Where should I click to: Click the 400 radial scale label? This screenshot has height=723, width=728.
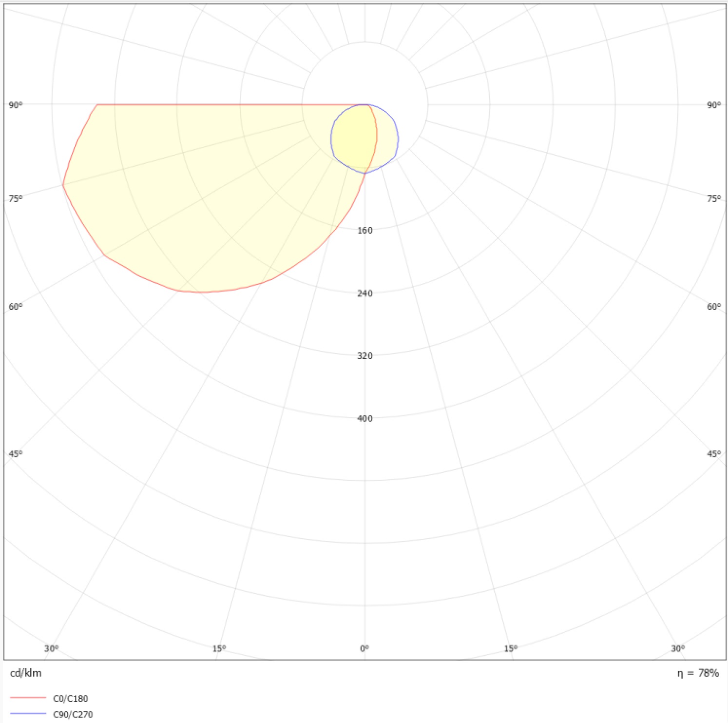[x=365, y=418]
